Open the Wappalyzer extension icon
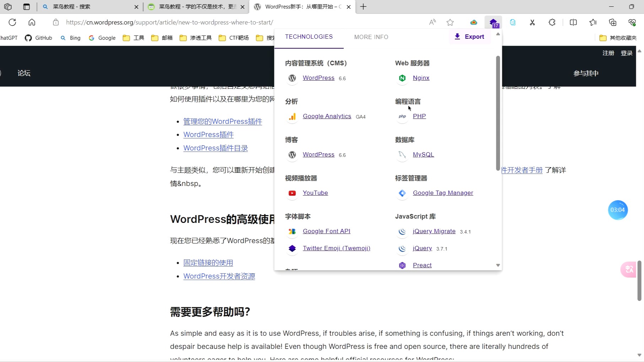The width and height of the screenshot is (644, 362). pyautogui.click(x=493, y=23)
